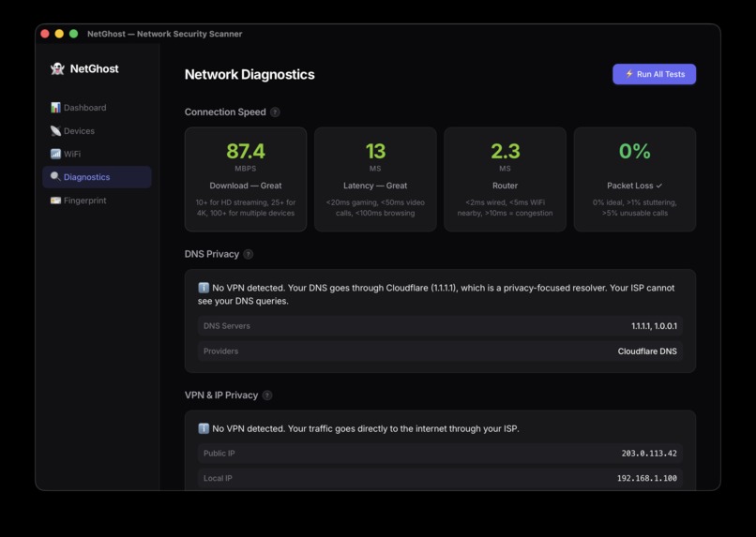Click the 87.4 download value

pos(246,151)
